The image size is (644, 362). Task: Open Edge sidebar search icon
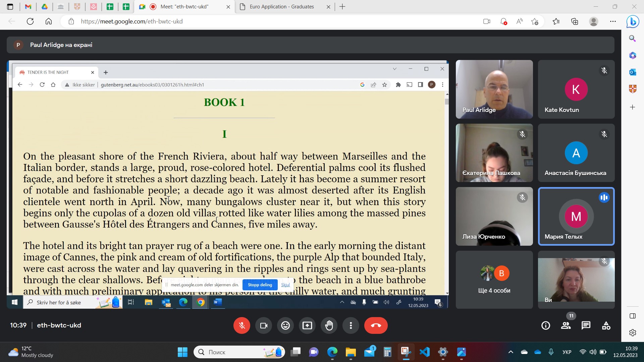pos(633,38)
